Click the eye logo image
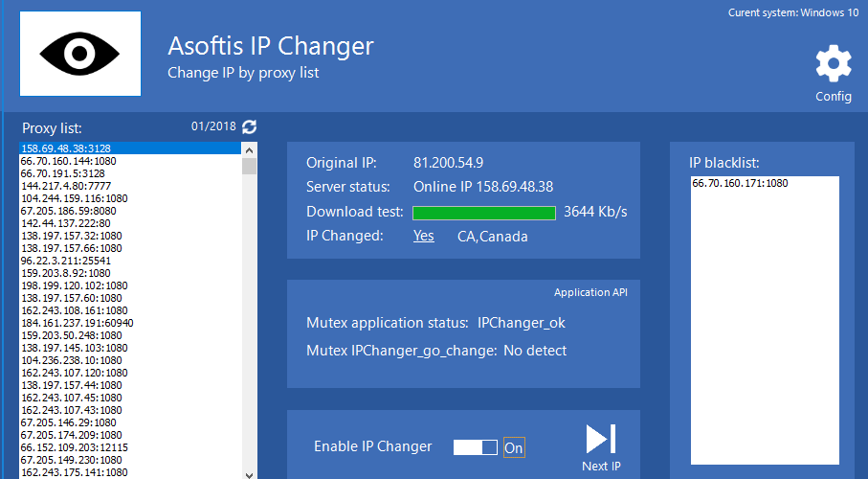The width and height of the screenshot is (868, 479). tap(80, 54)
